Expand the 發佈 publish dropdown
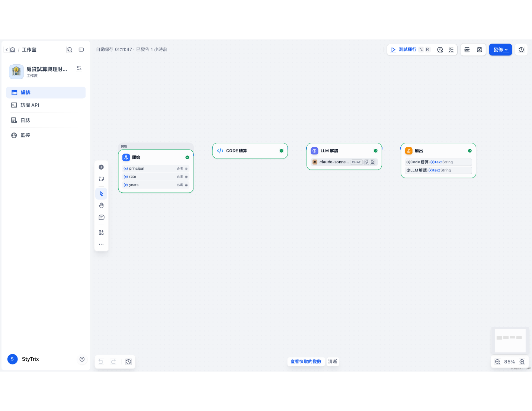Screen dimensions: 532x411 coord(500,49)
